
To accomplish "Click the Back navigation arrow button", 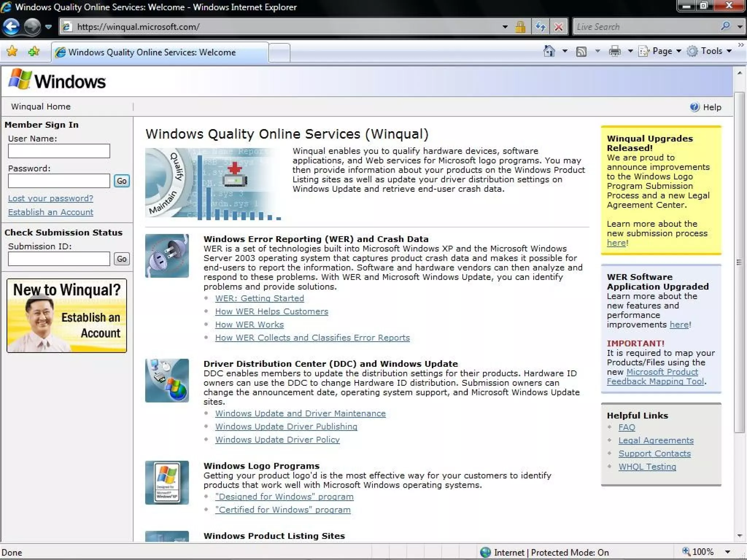I will 12,27.
